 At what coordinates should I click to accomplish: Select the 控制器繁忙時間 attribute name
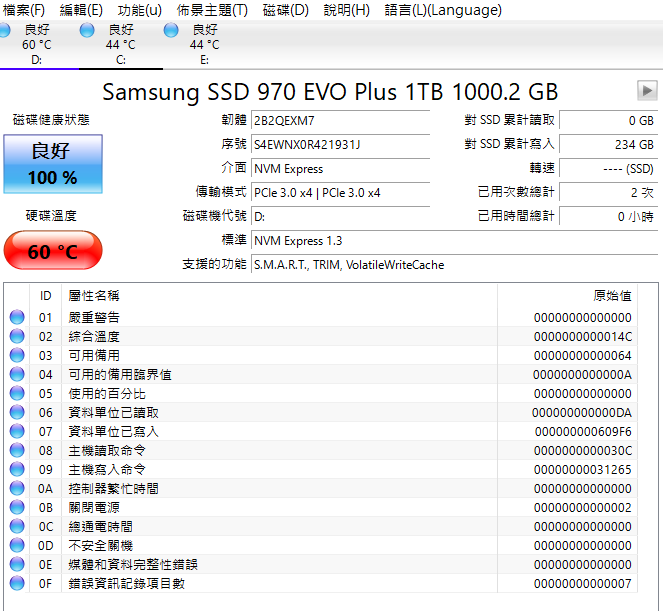[113, 489]
